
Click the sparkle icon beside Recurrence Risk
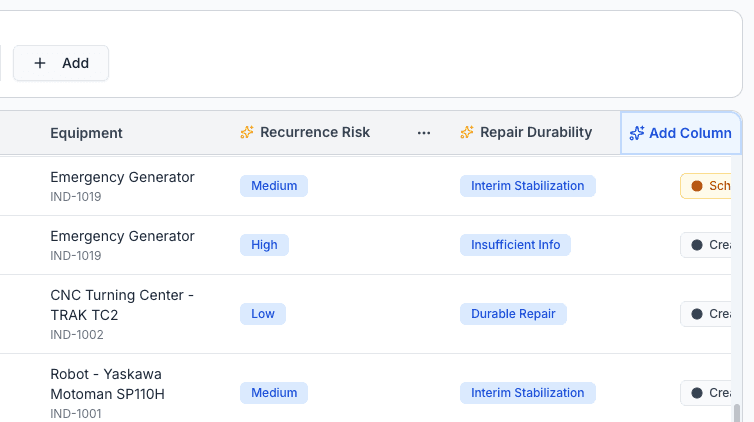[247, 132]
